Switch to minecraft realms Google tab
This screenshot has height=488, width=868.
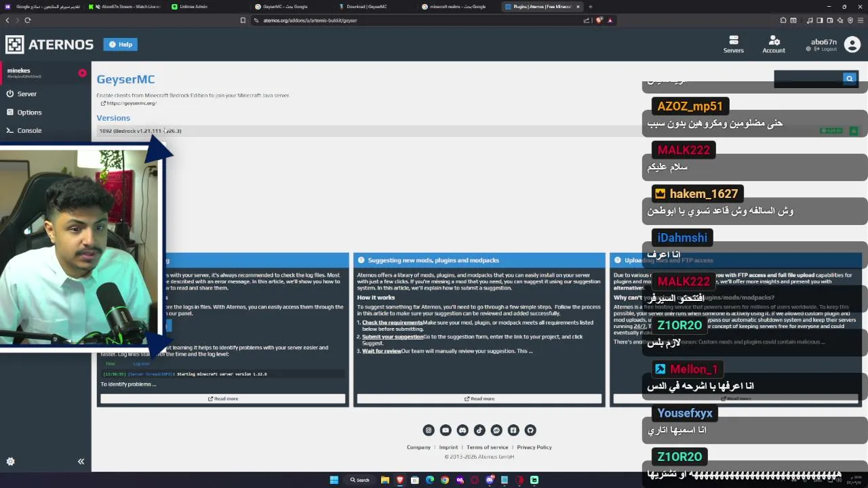(x=458, y=7)
